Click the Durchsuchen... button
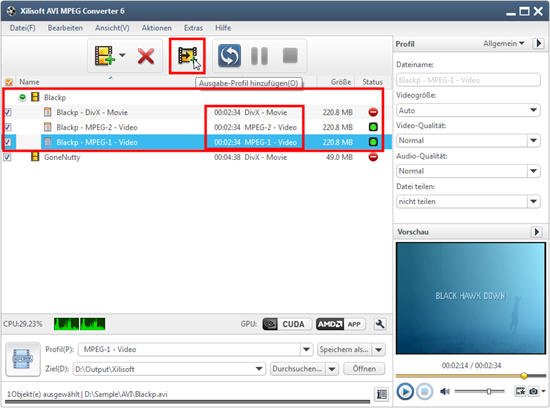The height and width of the screenshot is (408, 550). point(297,369)
